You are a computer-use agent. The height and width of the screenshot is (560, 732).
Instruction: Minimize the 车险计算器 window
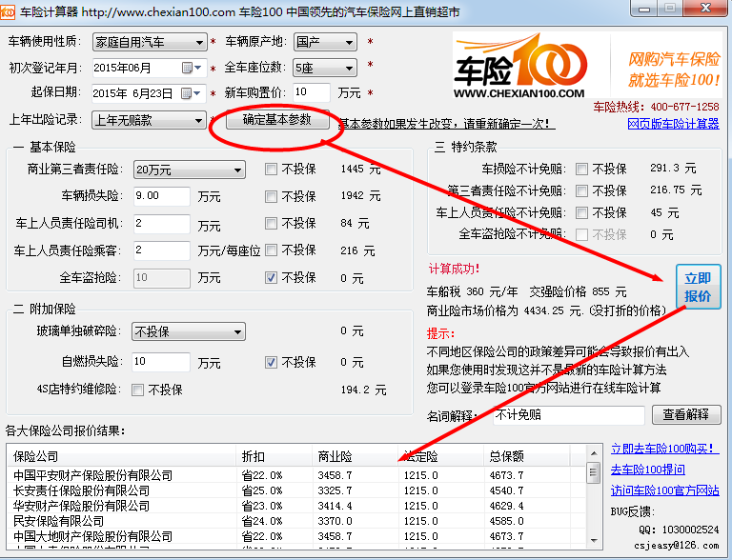(x=644, y=9)
